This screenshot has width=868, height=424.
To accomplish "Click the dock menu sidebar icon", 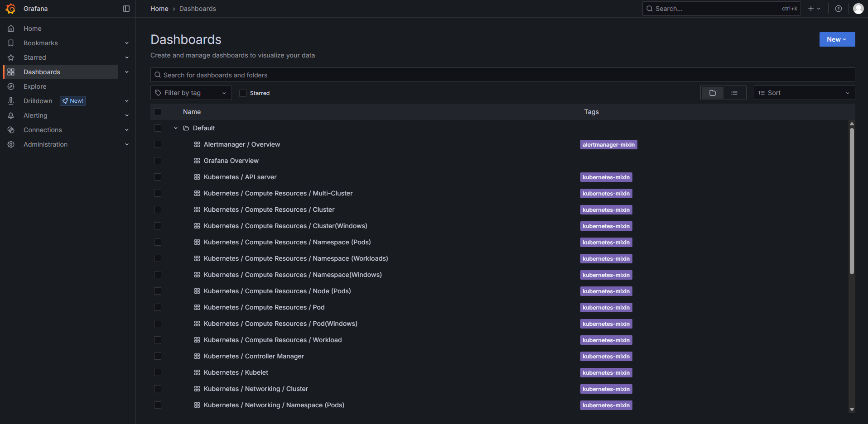I will click(126, 9).
